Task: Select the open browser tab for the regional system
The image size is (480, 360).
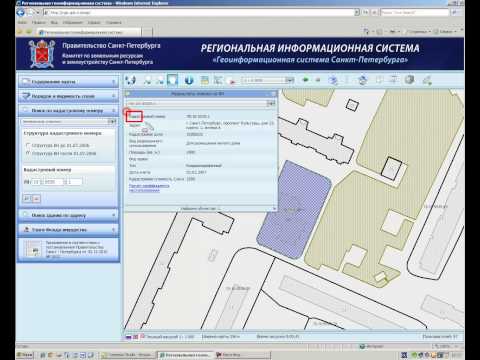Action: [x=89, y=32]
